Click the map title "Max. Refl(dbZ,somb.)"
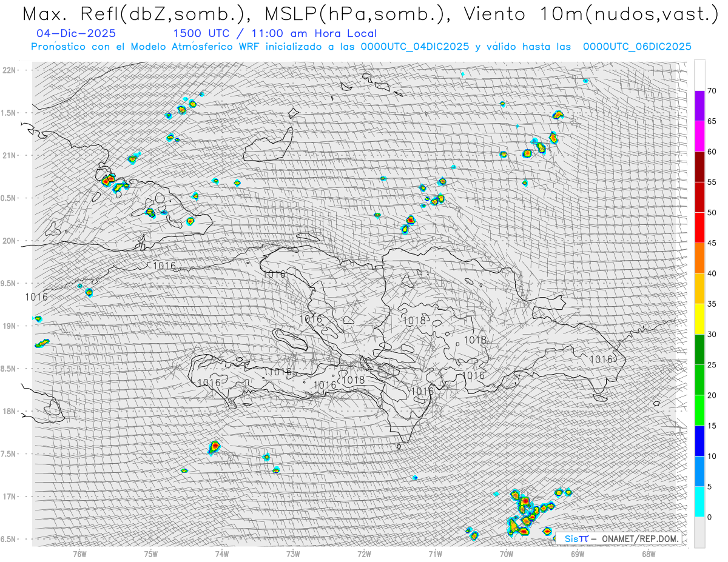Screen dimensions: 728x562 pos(140,13)
